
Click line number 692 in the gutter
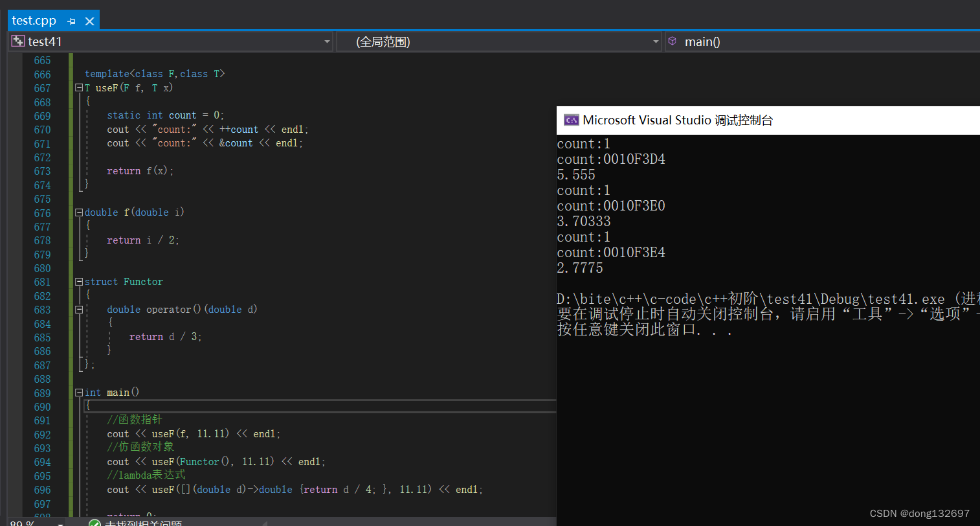point(42,435)
